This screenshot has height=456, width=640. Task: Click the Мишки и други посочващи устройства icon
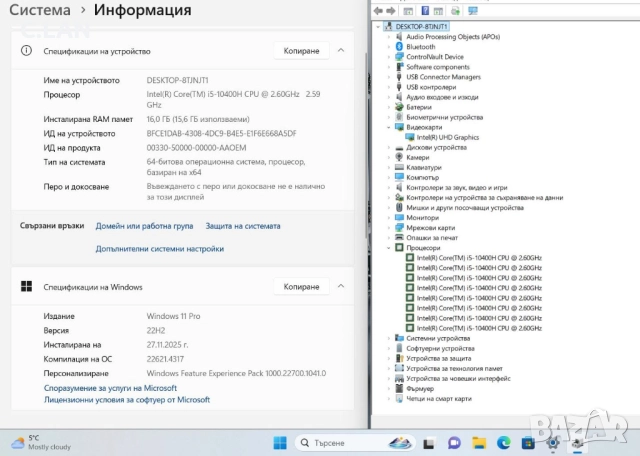click(399, 207)
